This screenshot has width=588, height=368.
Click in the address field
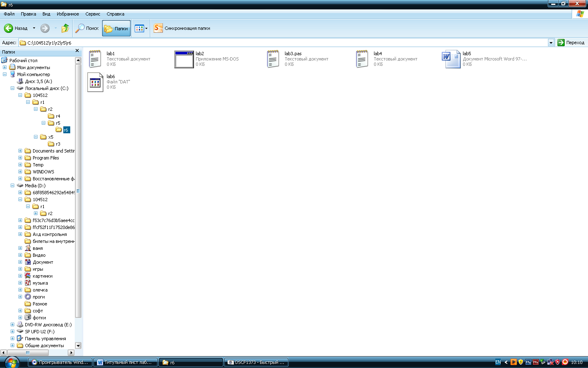[283, 43]
